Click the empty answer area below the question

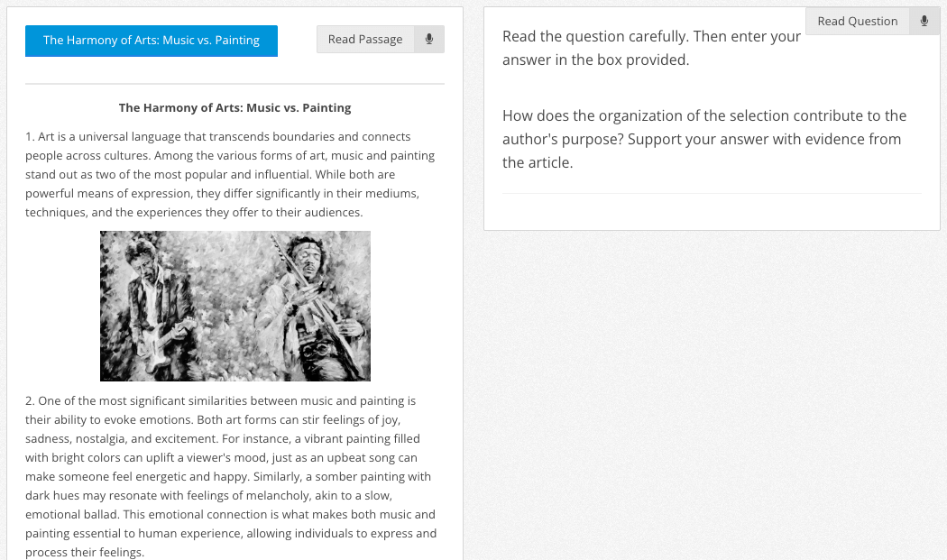[713, 211]
